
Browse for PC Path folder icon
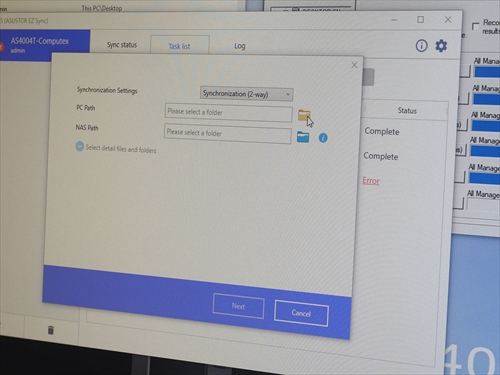point(304,115)
